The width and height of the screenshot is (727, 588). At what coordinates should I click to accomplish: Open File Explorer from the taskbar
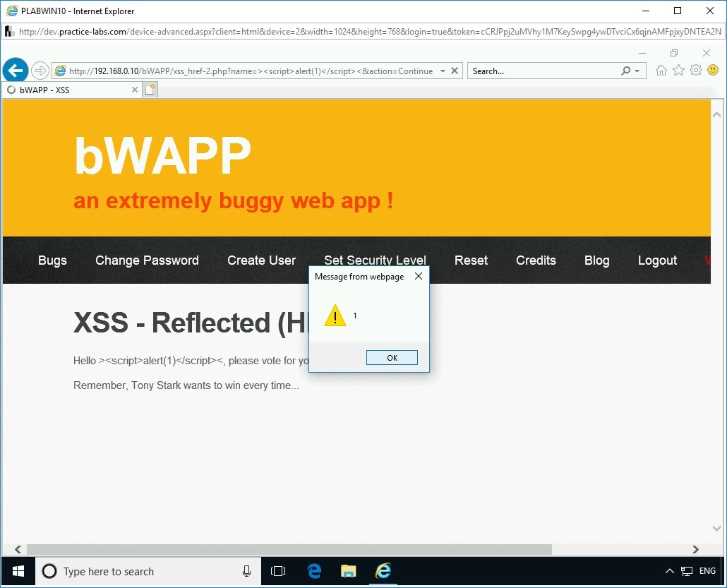coord(348,571)
